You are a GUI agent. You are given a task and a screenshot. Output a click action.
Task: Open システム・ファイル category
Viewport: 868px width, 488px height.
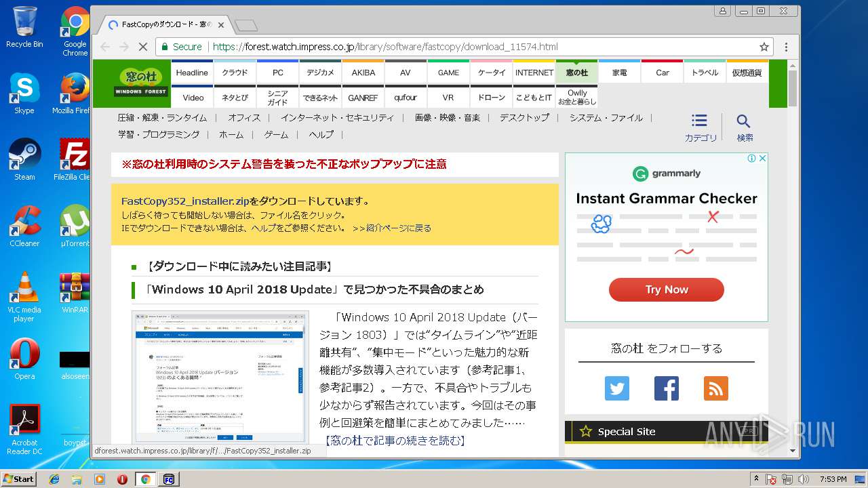606,117
